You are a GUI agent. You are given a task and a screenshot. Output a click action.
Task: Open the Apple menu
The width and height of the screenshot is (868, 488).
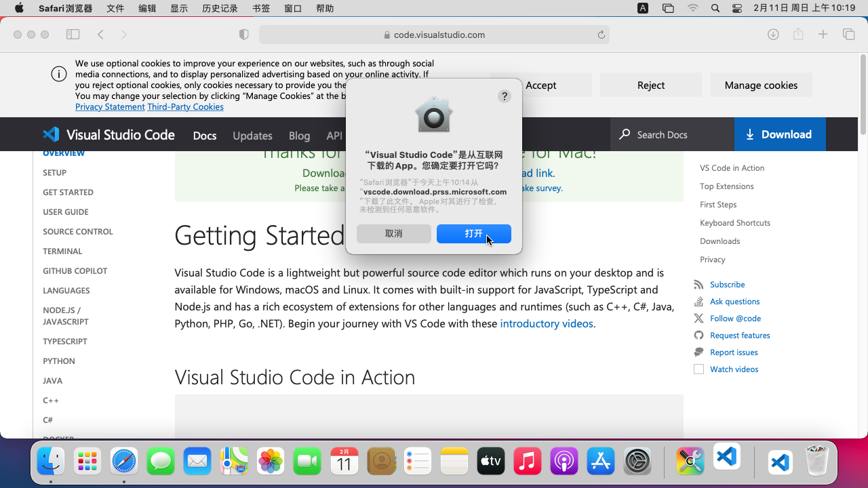19,9
